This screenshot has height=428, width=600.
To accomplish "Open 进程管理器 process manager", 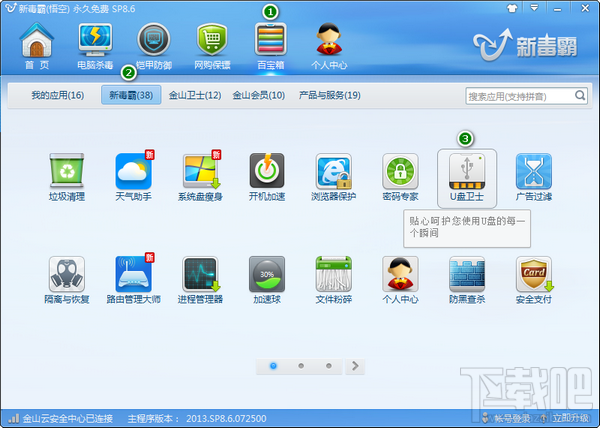I will coord(200,280).
